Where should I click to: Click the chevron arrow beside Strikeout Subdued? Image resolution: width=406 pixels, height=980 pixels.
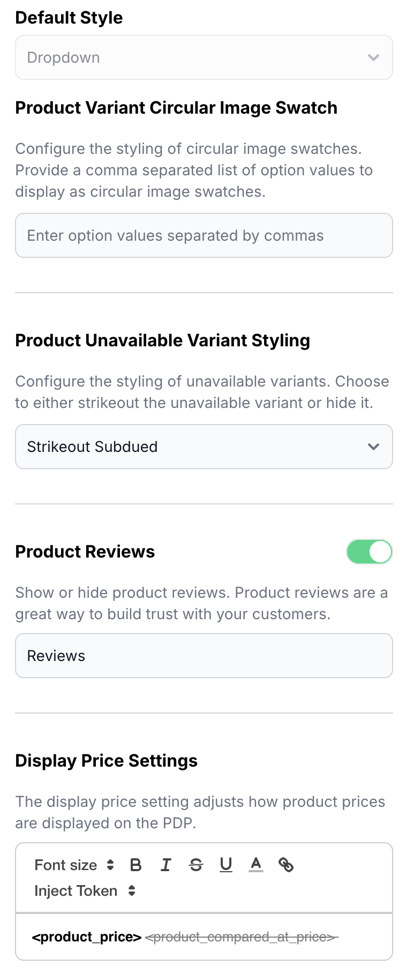[373, 447]
